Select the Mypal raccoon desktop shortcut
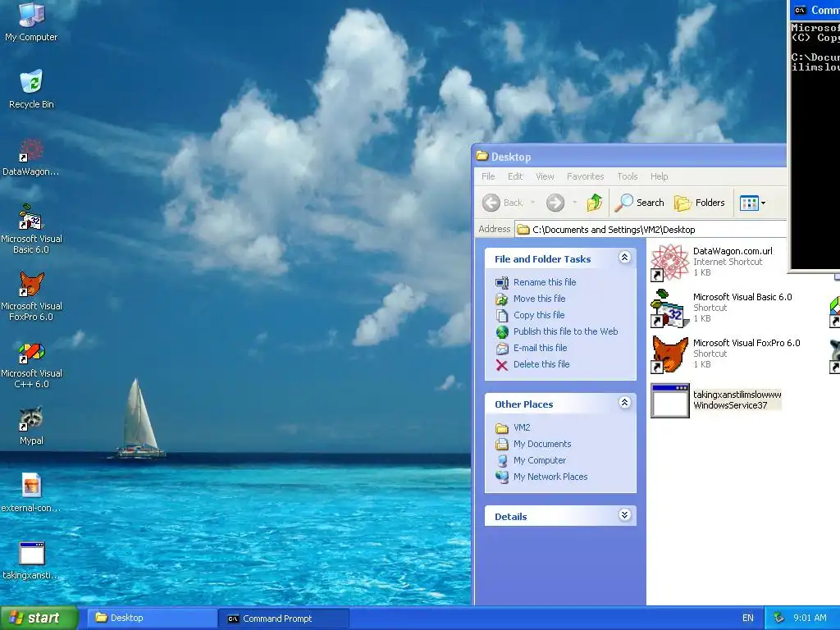The image size is (840, 630). (31, 426)
